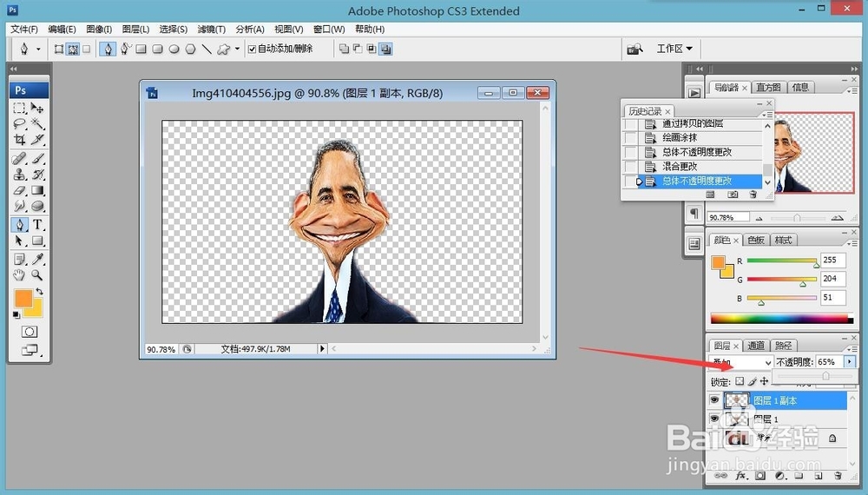Reset default foreground/background colors
This screenshot has height=495, width=868.
(x=16, y=315)
